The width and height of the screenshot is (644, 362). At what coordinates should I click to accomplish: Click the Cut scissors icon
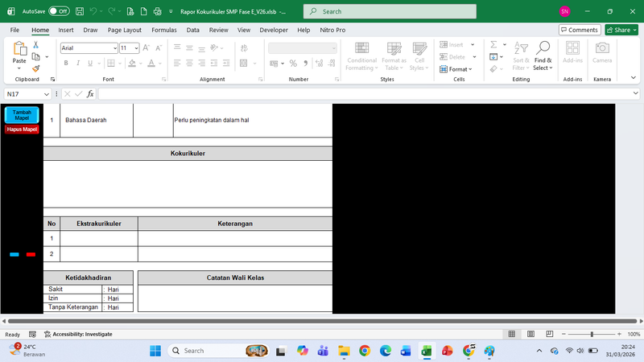click(x=35, y=45)
